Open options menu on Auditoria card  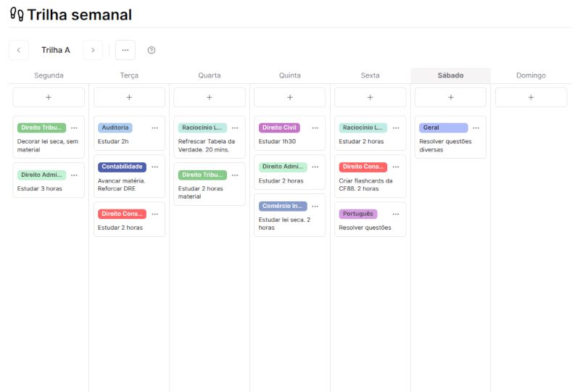(x=154, y=128)
